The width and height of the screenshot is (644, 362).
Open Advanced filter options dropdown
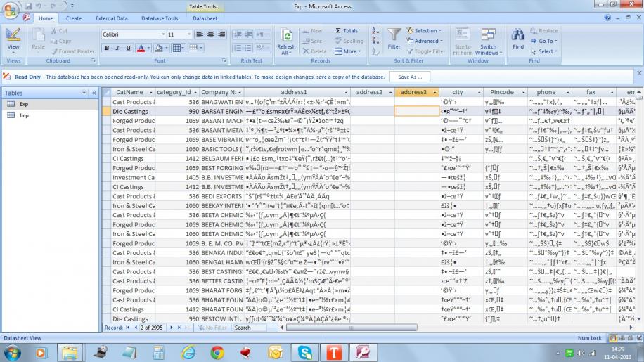(425, 41)
